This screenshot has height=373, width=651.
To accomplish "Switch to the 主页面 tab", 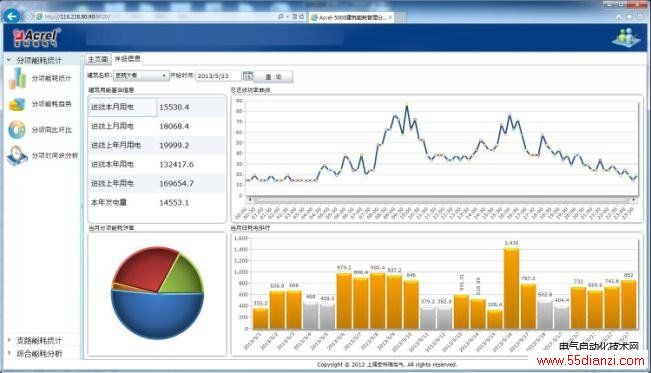I will click(x=98, y=59).
